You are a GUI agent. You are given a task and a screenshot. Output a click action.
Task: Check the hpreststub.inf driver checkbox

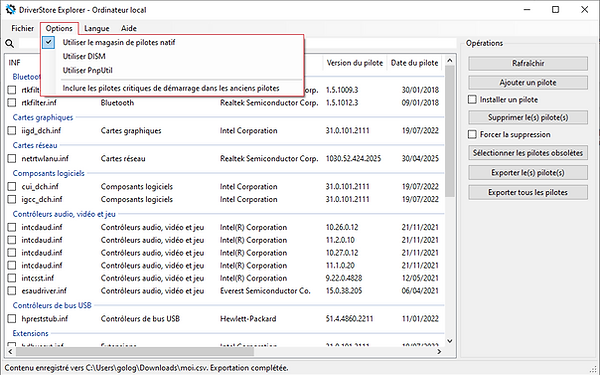(x=12, y=319)
